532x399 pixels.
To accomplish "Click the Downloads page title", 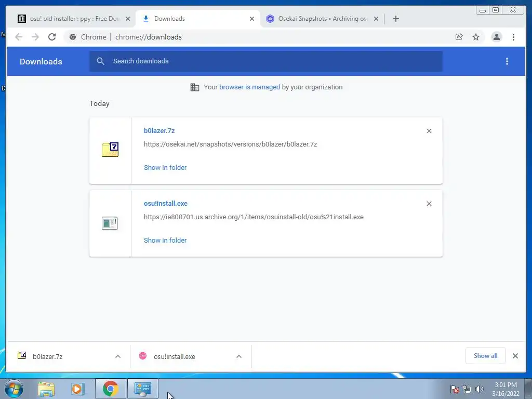I will [41, 61].
